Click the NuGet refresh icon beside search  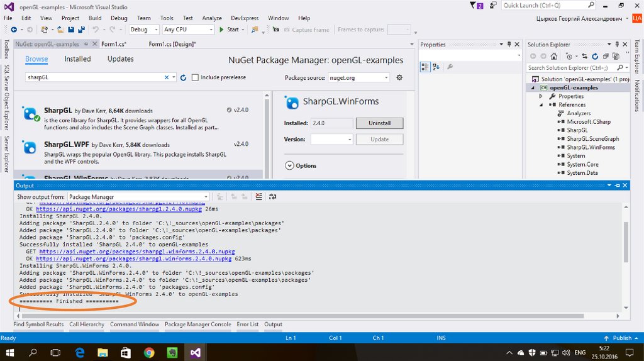coord(184,77)
